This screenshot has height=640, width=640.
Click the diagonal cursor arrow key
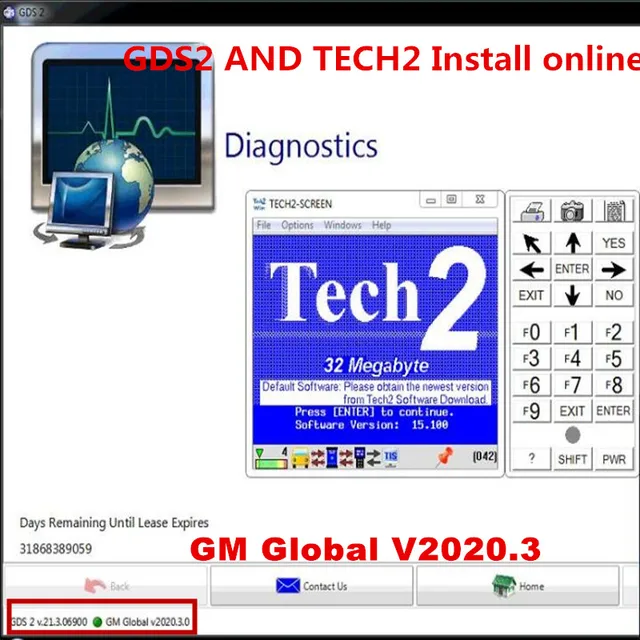click(532, 243)
